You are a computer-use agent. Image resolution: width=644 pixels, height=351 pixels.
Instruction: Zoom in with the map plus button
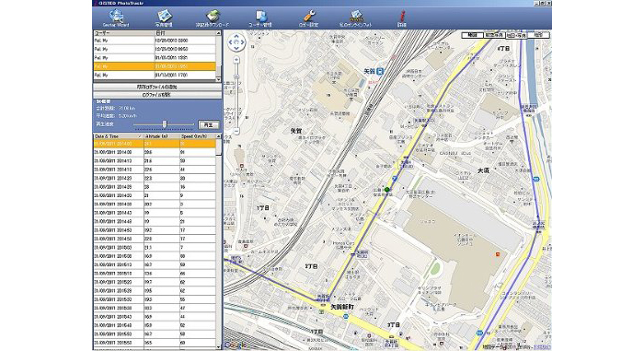236,60
